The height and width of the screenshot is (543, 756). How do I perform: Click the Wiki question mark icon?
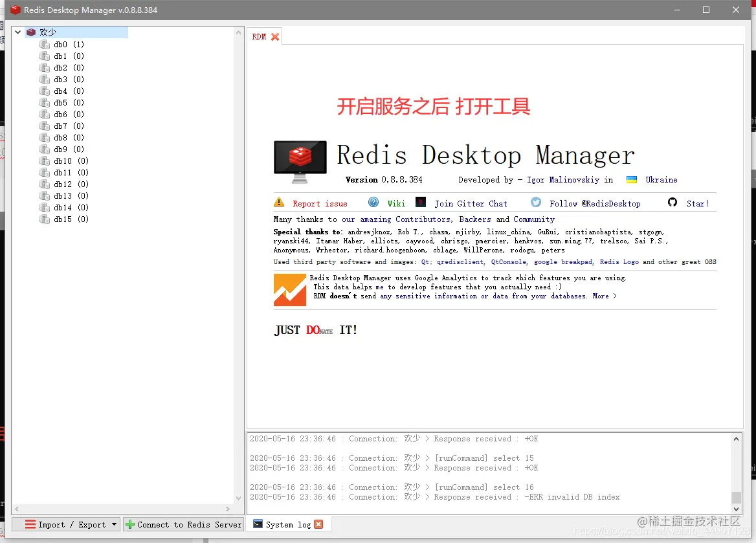[373, 202]
